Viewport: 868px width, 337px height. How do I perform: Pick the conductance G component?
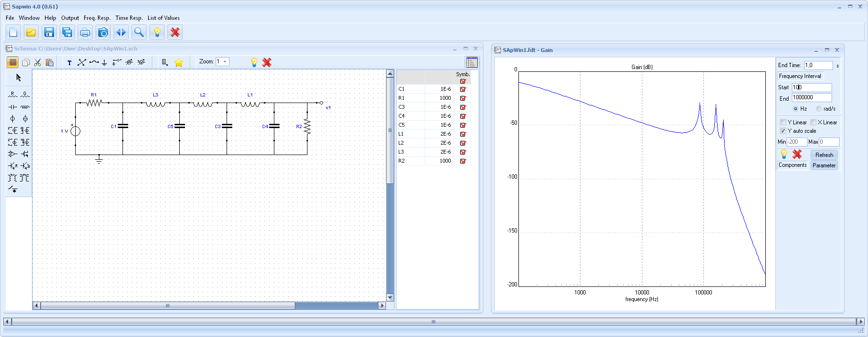[x=25, y=95]
